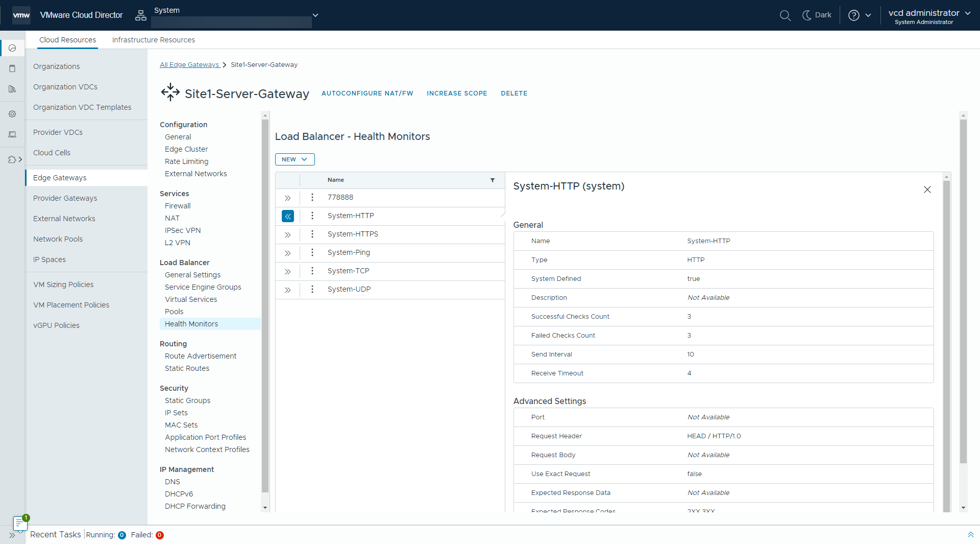Screen dimensions: 980x544
Task: Click INCREASE SCOPE button
Action: coord(457,93)
